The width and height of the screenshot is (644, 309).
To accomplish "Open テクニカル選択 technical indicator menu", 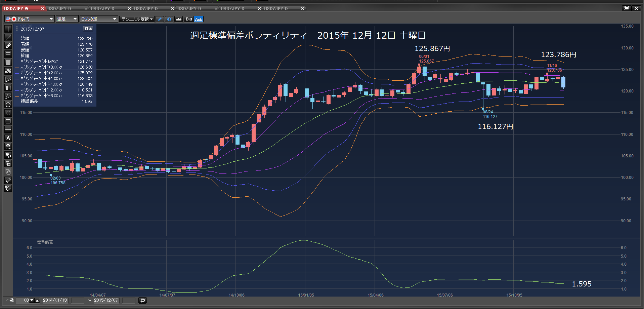I will 137,19.
